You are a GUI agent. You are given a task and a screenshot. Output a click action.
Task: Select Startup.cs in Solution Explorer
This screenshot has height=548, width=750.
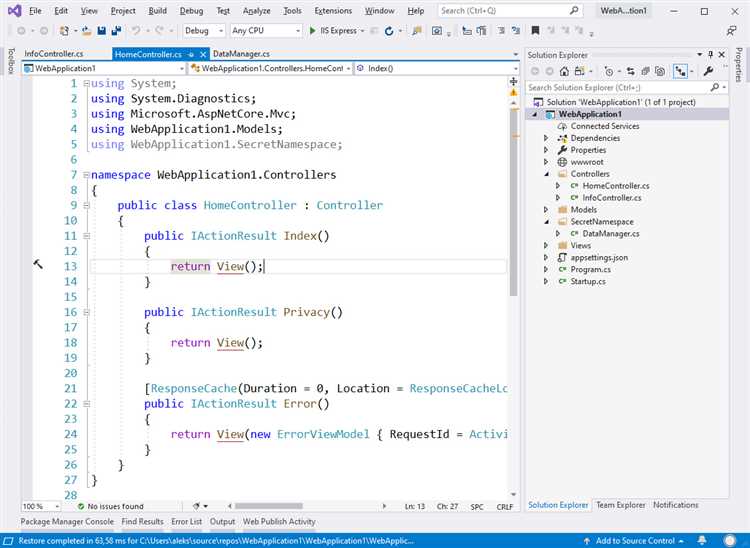click(587, 281)
